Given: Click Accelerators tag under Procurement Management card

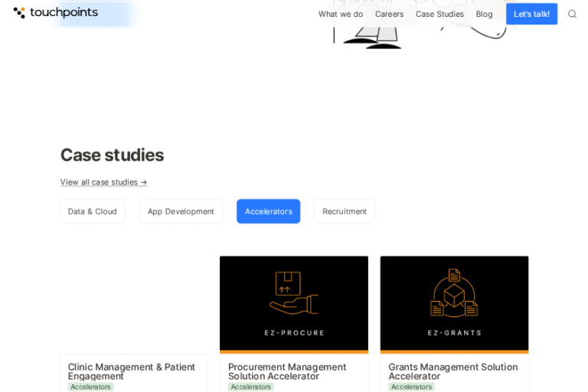Looking at the screenshot, I should (251, 387).
